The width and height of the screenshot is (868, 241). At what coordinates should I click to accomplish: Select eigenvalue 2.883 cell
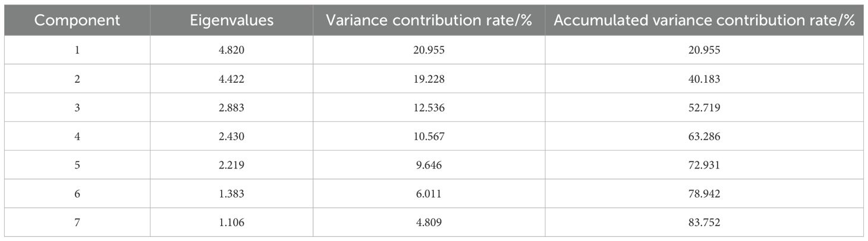(x=231, y=107)
